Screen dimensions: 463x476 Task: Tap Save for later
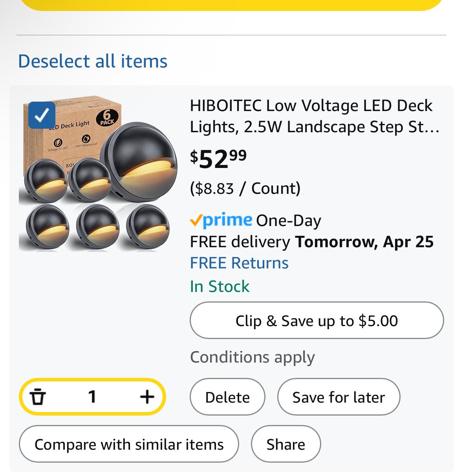(339, 397)
